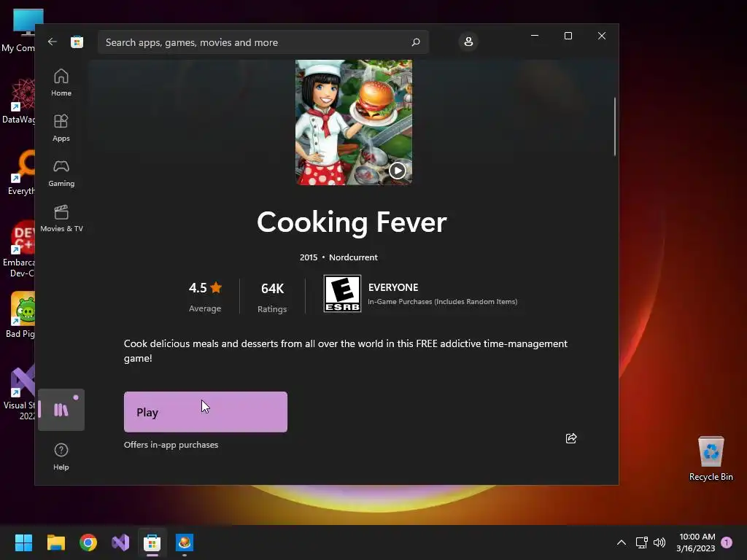Open Movies & TV section
Viewport: 747px width, 560px height.
tap(61, 218)
